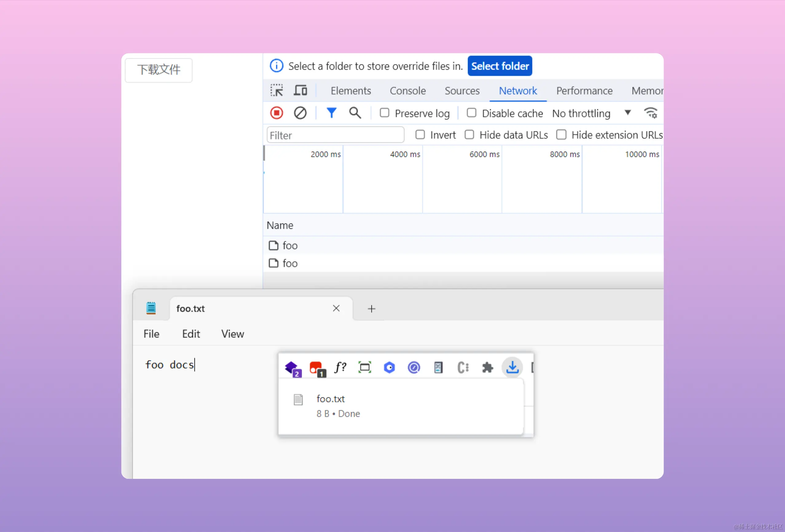The width and height of the screenshot is (785, 532).
Task: Click into the Filter input field
Action: click(x=335, y=135)
